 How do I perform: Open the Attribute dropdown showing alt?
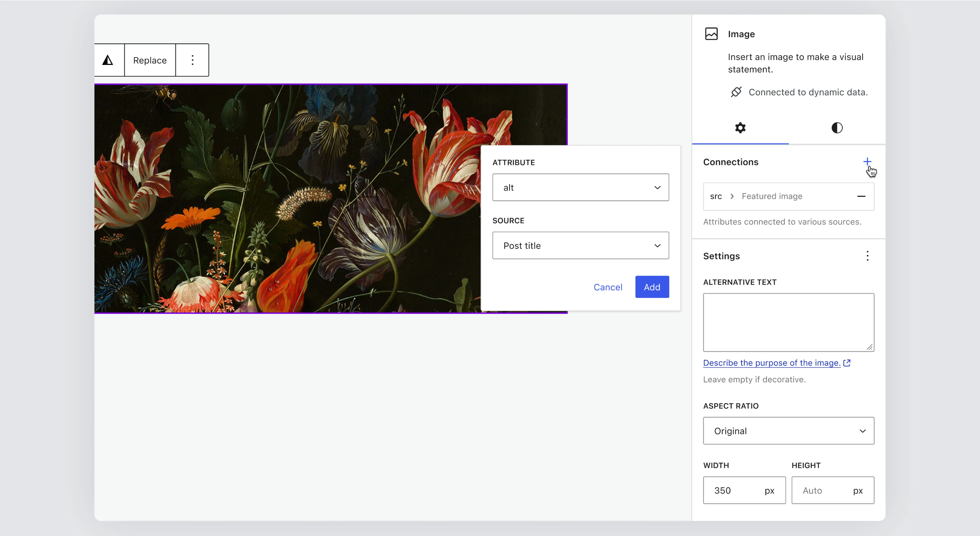tap(580, 187)
